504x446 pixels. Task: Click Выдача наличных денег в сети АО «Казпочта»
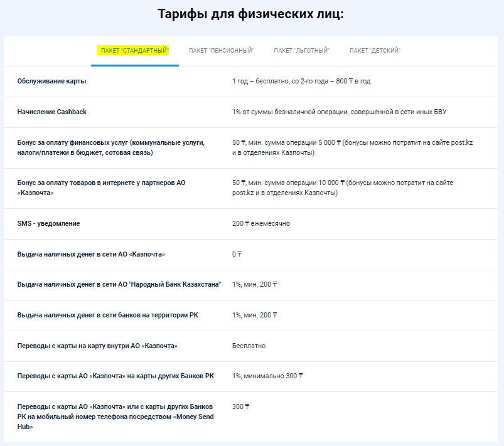click(91, 254)
